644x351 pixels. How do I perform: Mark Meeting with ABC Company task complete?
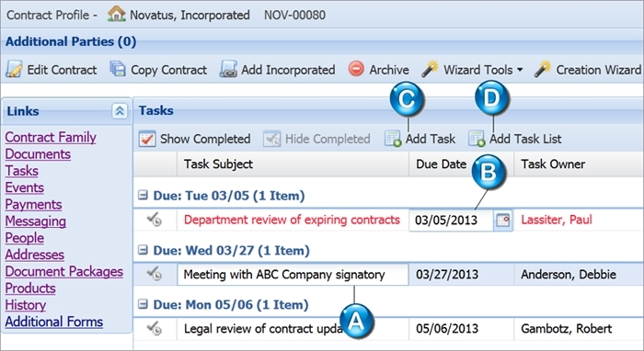point(155,274)
